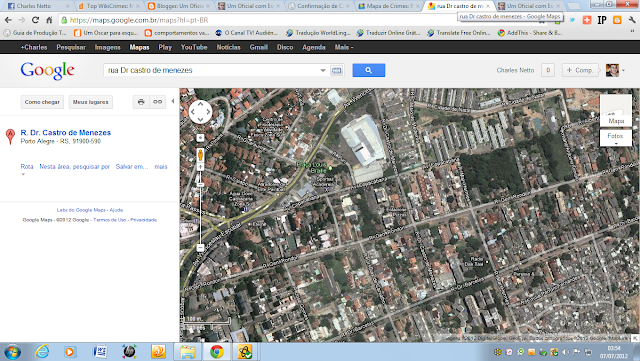Switch to the Mapa de Crimes tab

point(388,6)
